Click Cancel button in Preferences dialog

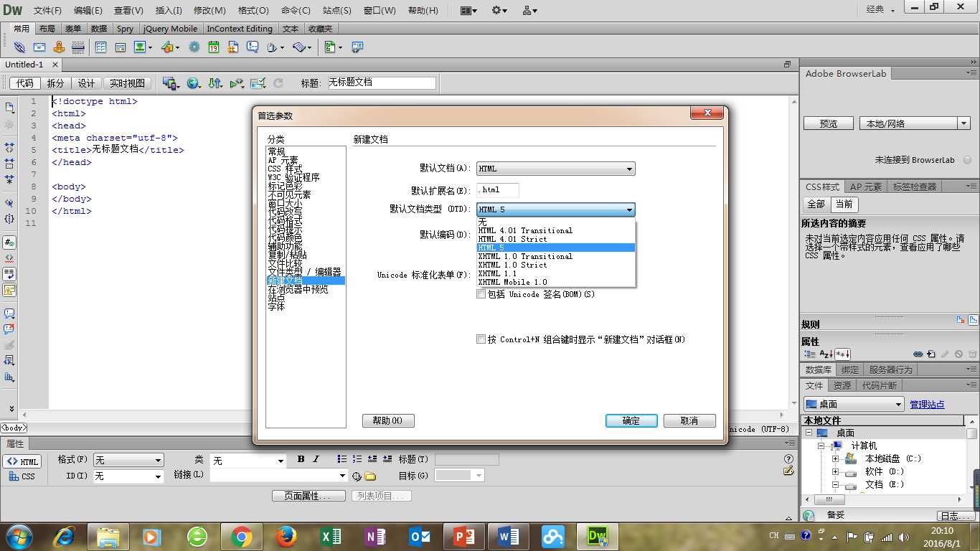[689, 420]
